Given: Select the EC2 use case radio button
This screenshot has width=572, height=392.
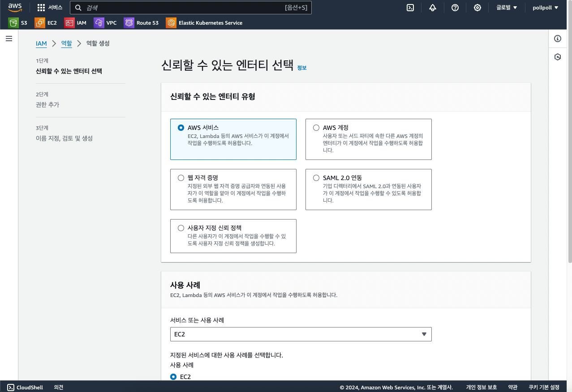Looking at the screenshot, I should [x=173, y=377].
